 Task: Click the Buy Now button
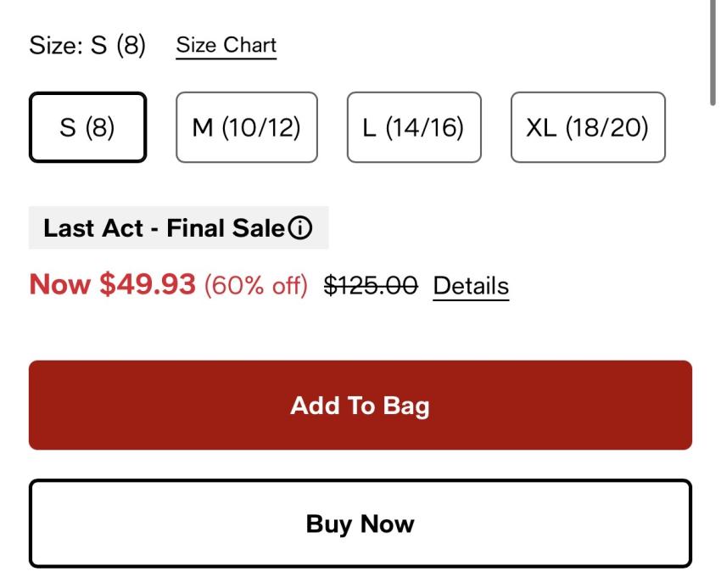coord(360,524)
